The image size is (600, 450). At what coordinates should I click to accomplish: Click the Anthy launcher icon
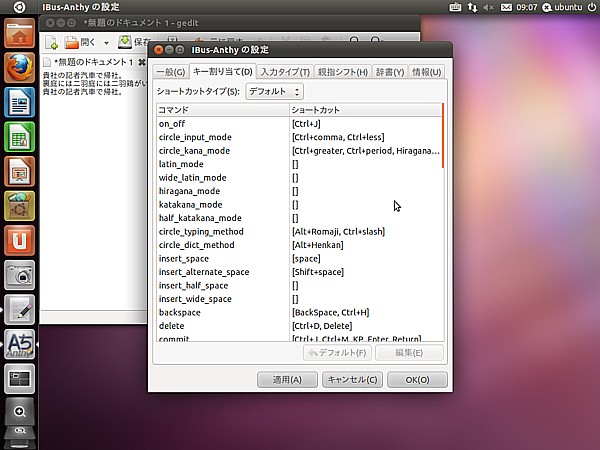click(x=20, y=344)
